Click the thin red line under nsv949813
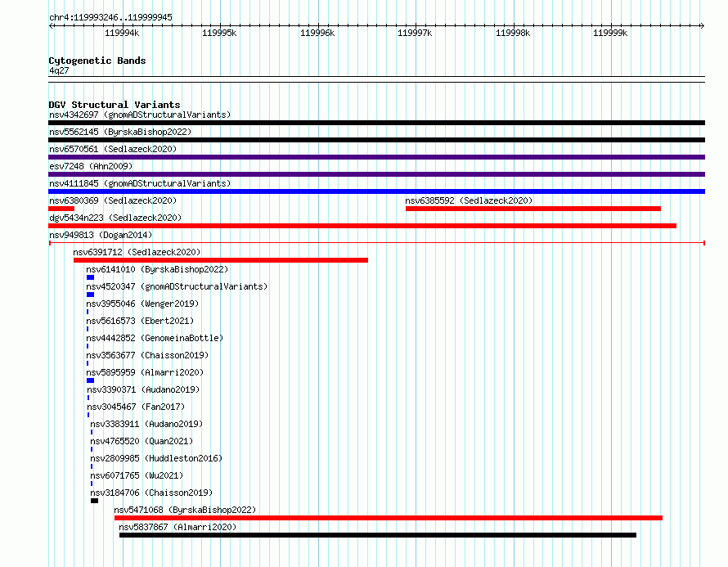Screen dimensions: 728x567 377,243
